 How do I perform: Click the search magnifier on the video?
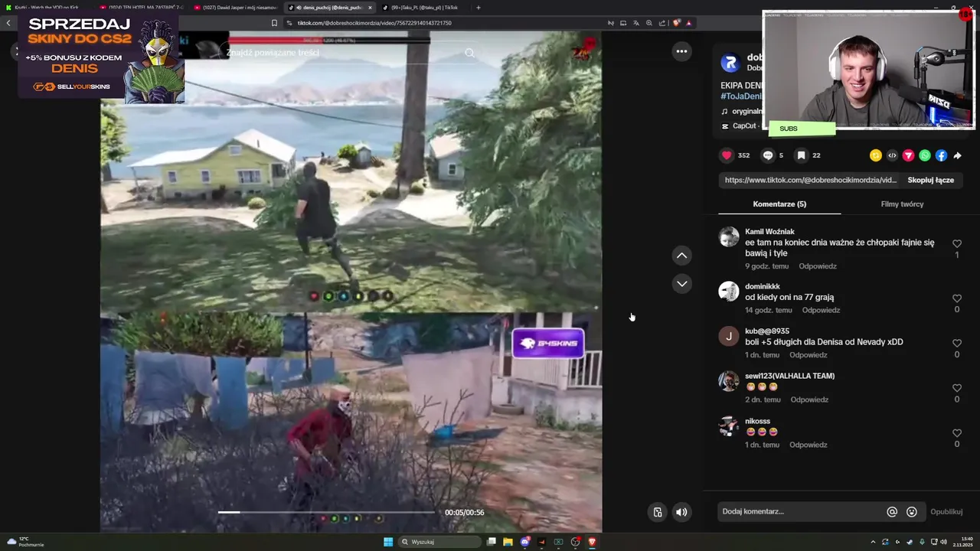[469, 53]
